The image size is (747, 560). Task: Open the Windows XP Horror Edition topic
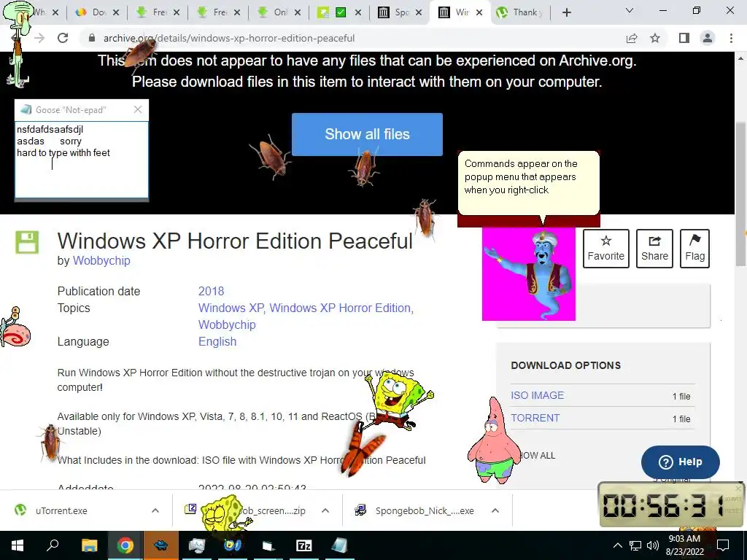click(x=340, y=308)
